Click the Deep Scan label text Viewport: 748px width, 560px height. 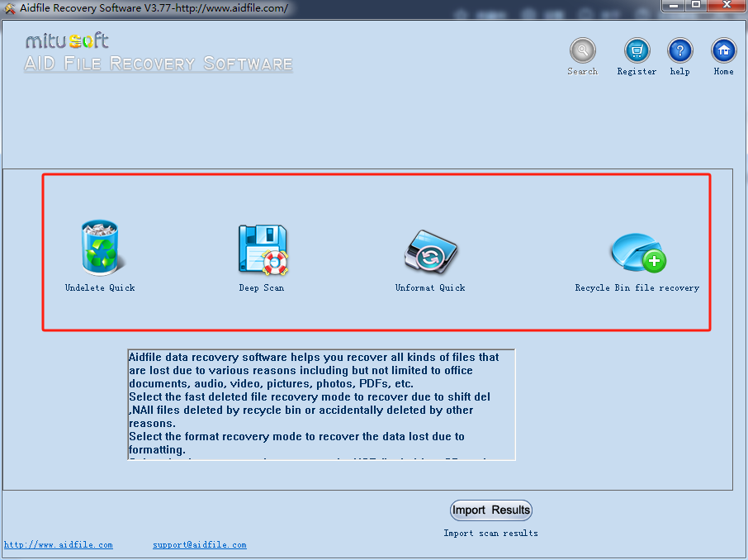(x=262, y=287)
